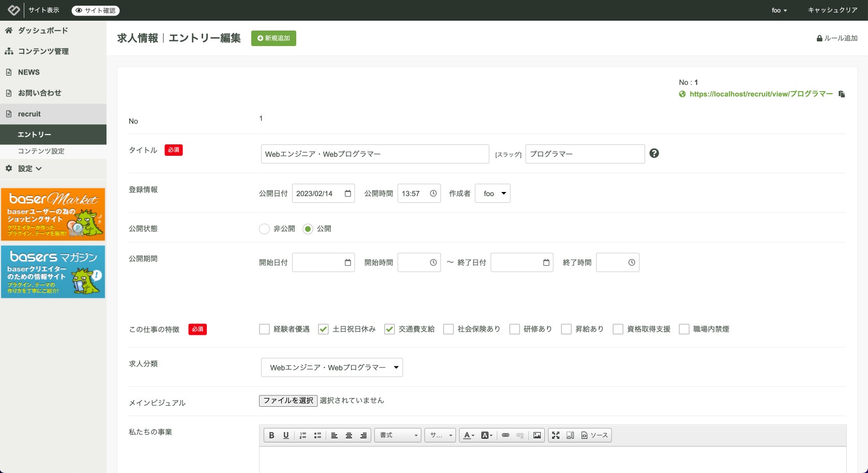Open the text color picker
868x473 pixels.
(468, 435)
